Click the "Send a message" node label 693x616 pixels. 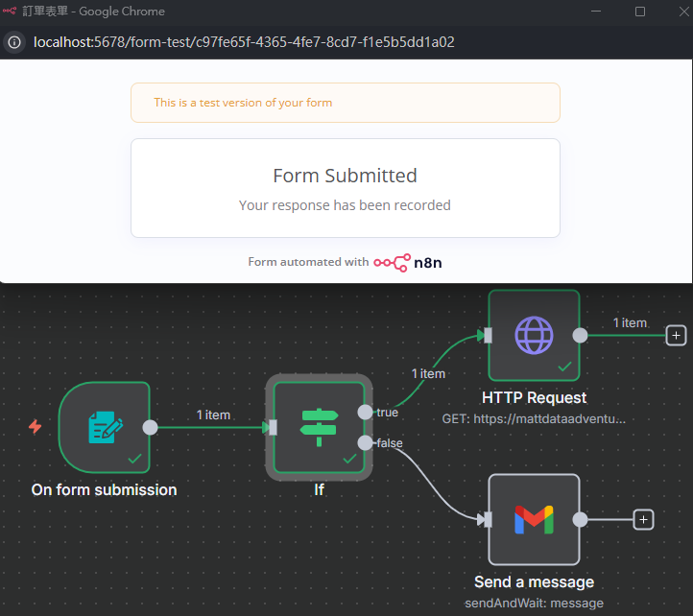coord(534,582)
